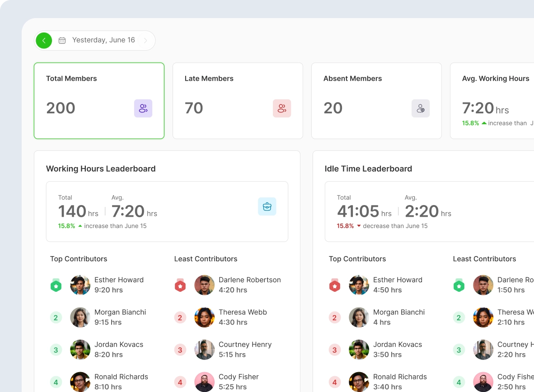Click rank 4 badge beside Ronald Richards 8:10 hrs
Viewport: 534px width, 392px height.
[x=56, y=382]
